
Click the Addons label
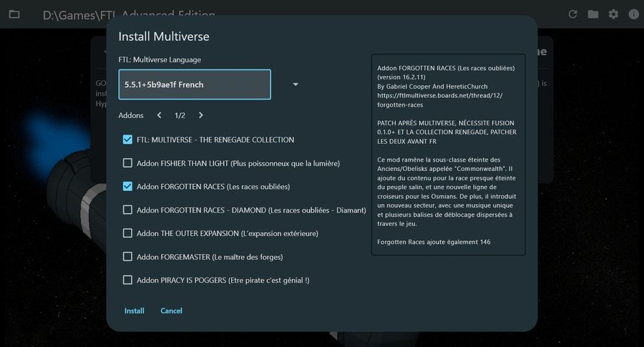click(x=131, y=115)
